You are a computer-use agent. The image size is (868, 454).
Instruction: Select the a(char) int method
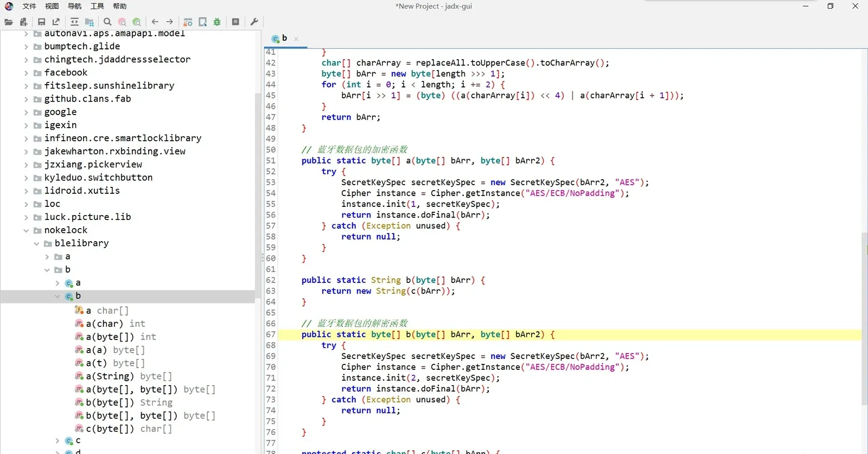tap(110, 324)
